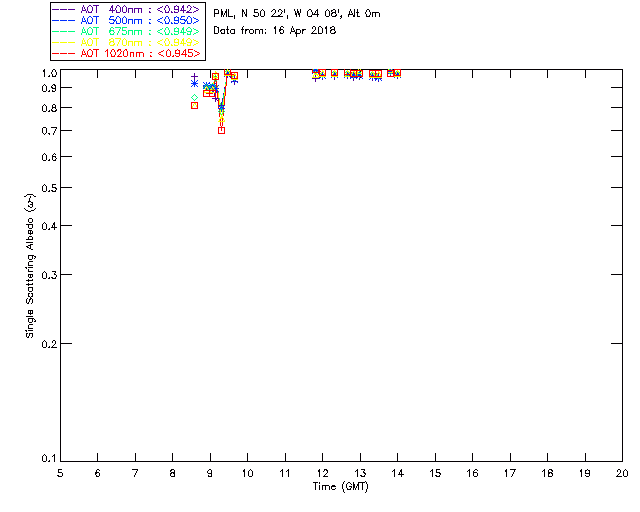Screen dimensions: 640x512
Task: Click the red dashed line sample in legend
Action: click(x=64, y=53)
